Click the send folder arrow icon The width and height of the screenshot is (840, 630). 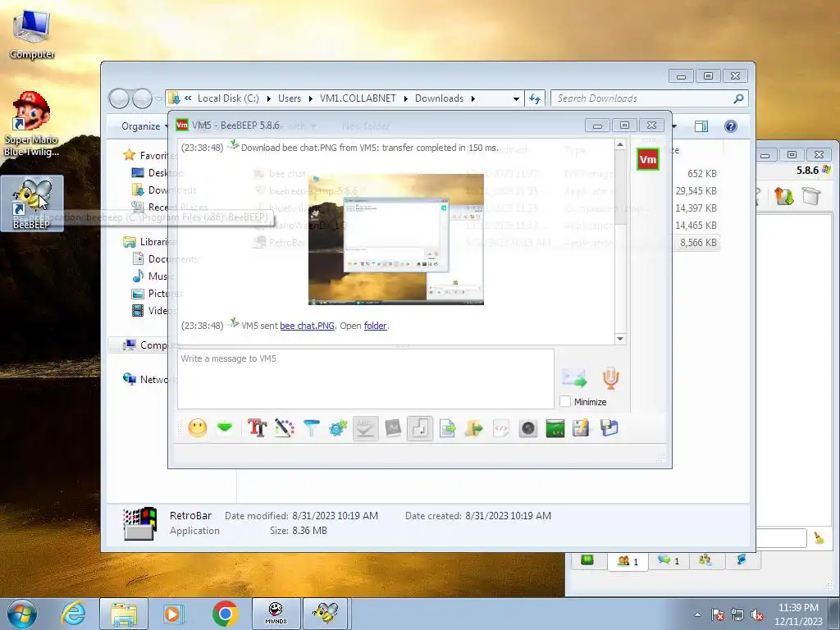click(473, 428)
